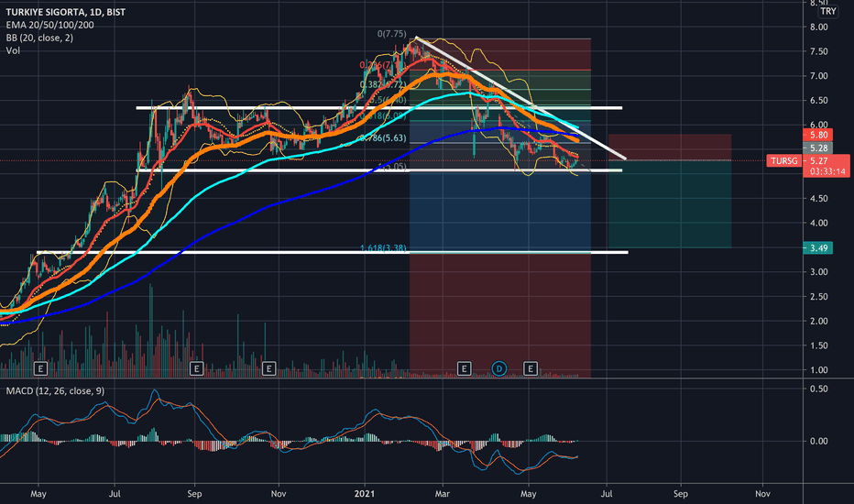
Task: Select the white descending trendline
Action: [x=520, y=98]
